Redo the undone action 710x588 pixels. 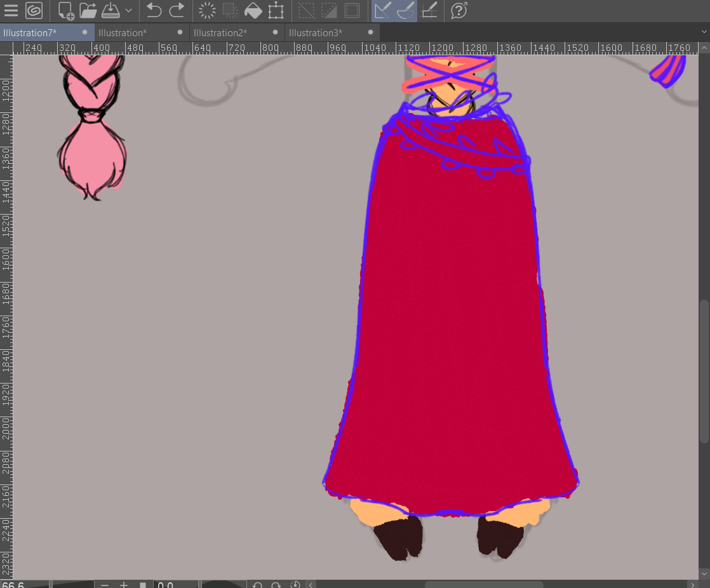(177, 11)
